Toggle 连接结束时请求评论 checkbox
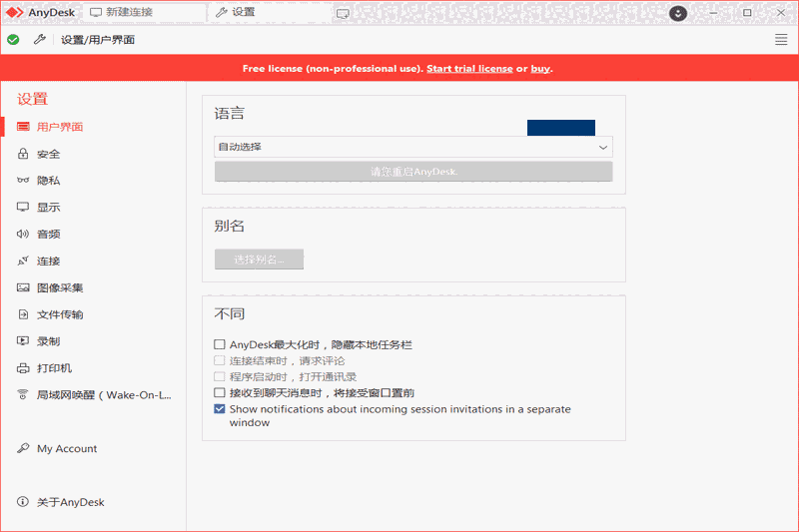The image size is (799, 532). click(220, 361)
